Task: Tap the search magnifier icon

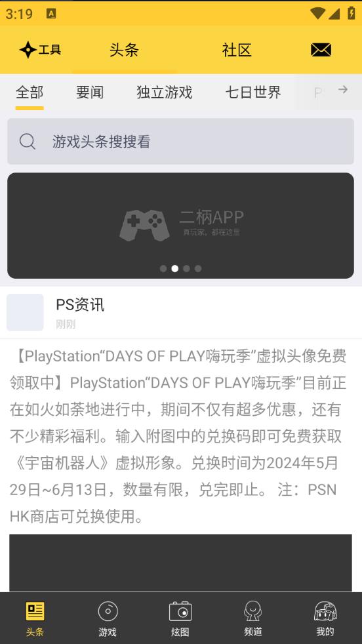Action: point(28,142)
